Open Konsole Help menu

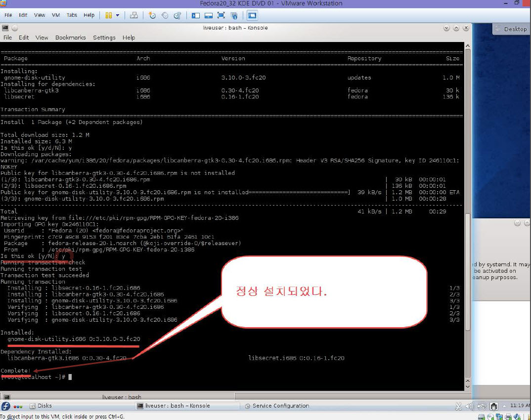pos(129,38)
